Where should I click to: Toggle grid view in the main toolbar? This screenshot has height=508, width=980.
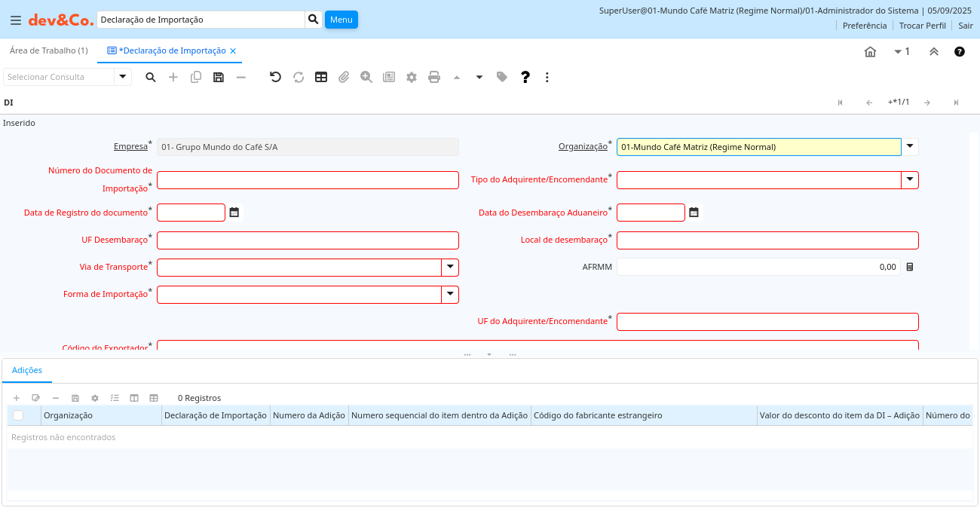point(321,77)
